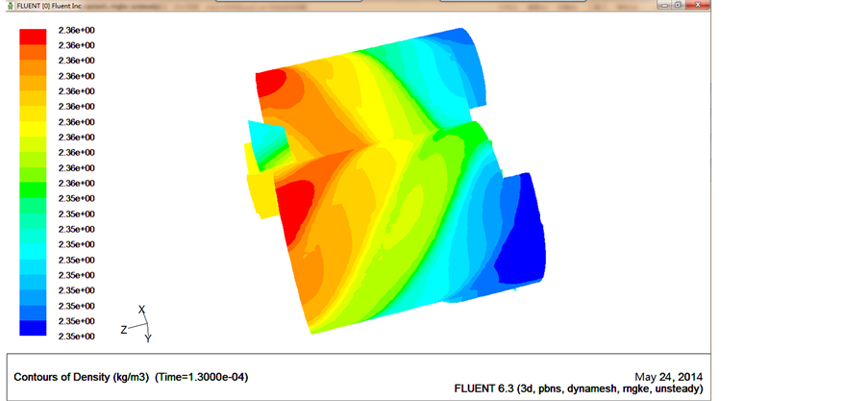Minimize the Fluent graphics window
Screen dimensions: 868x401
click(x=664, y=5)
